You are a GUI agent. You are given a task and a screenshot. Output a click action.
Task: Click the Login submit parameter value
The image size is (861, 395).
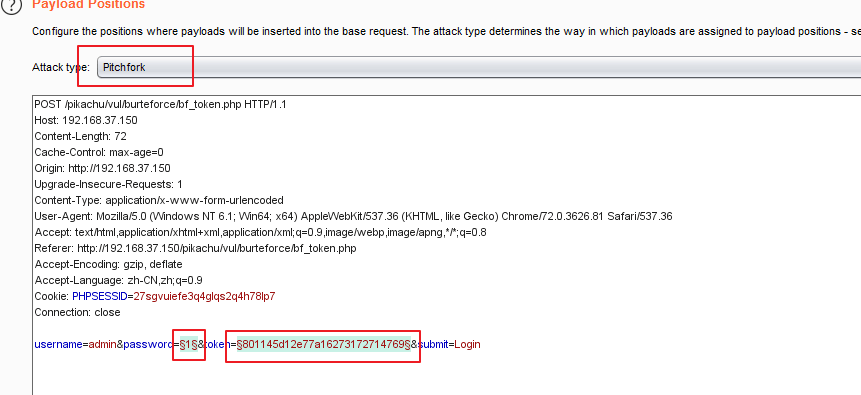pos(467,344)
